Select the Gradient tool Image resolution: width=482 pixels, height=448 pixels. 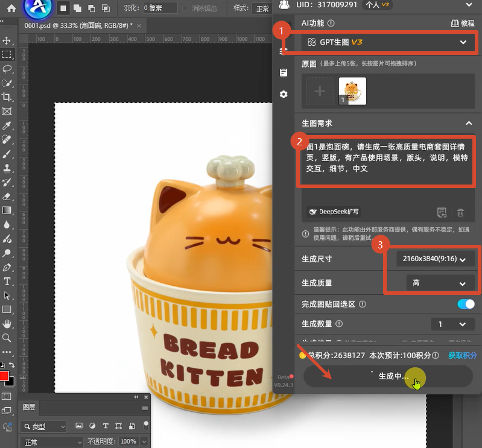coord(7,210)
